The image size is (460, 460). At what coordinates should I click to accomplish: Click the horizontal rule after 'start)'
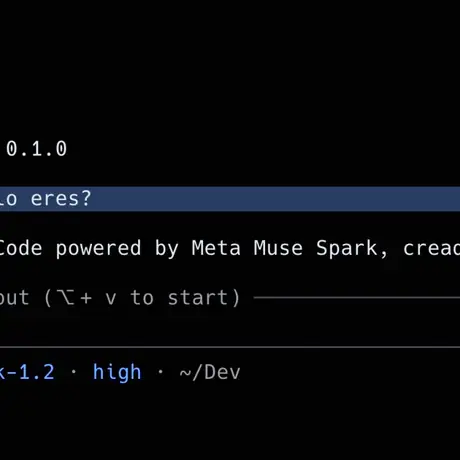click(x=357, y=297)
